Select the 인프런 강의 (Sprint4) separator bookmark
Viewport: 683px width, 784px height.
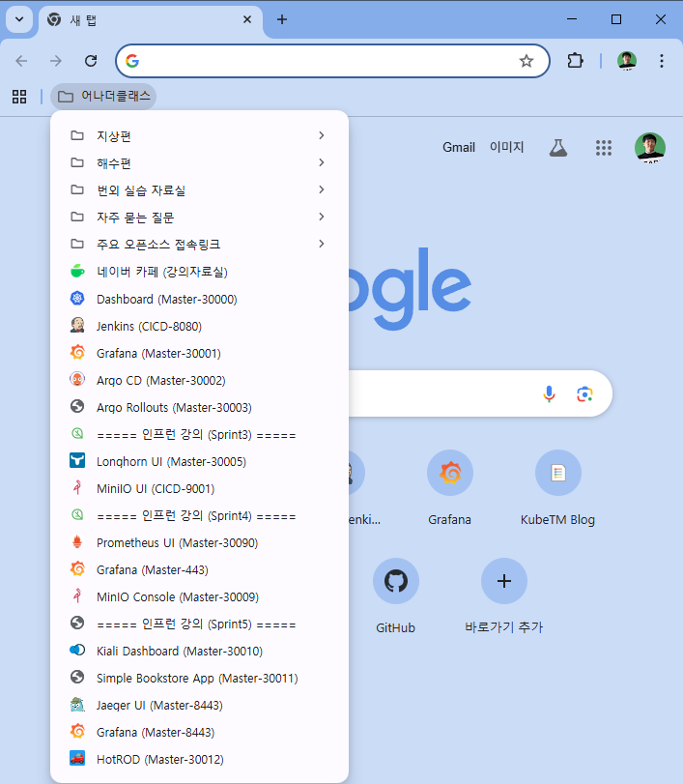click(199, 515)
